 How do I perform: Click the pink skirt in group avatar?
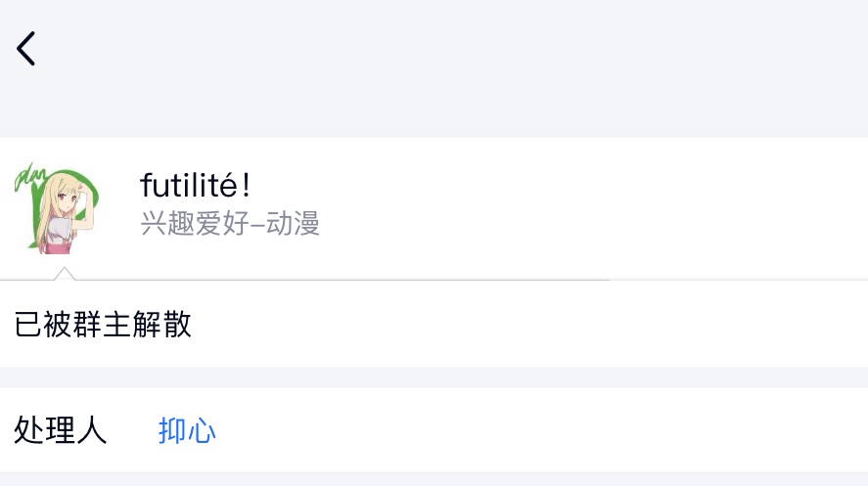tap(58, 247)
